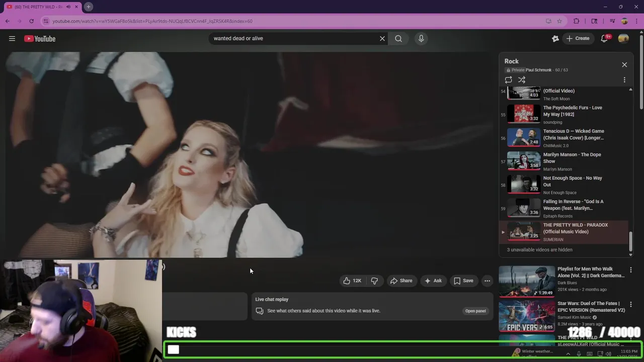This screenshot has width=644, height=362.
Task: Open the taskbar volume control
Action: [x=608, y=354]
